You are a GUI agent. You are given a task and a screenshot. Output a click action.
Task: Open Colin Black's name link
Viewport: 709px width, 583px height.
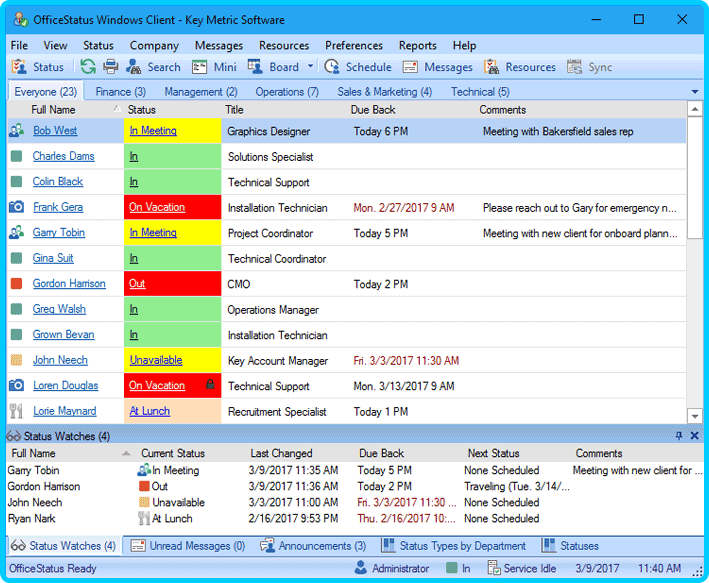tap(58, 181)
